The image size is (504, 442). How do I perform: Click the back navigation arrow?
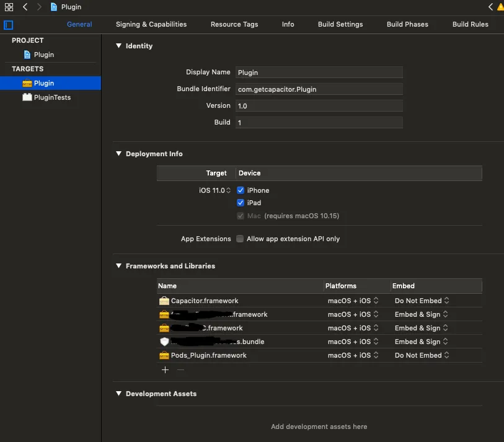coord(25,7)
